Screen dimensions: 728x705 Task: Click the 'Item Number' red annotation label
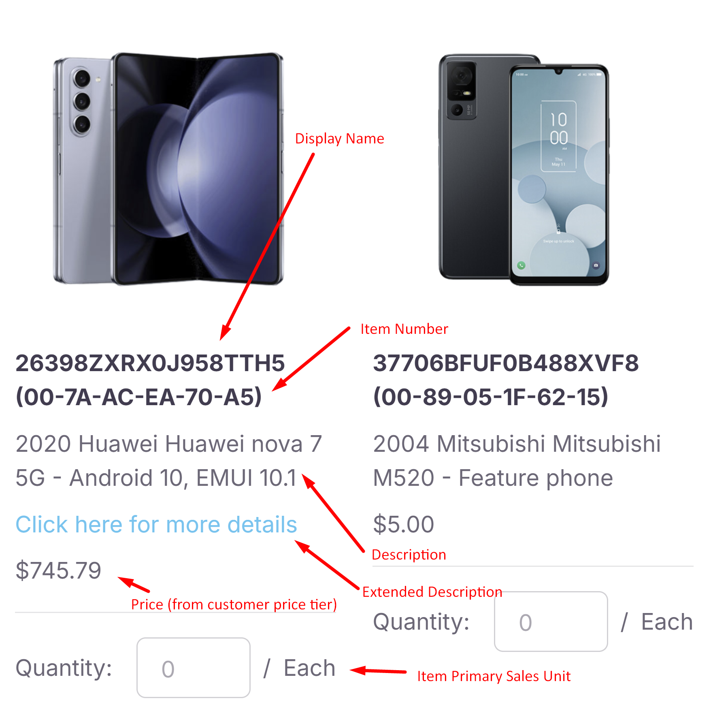tap(404, 329)
